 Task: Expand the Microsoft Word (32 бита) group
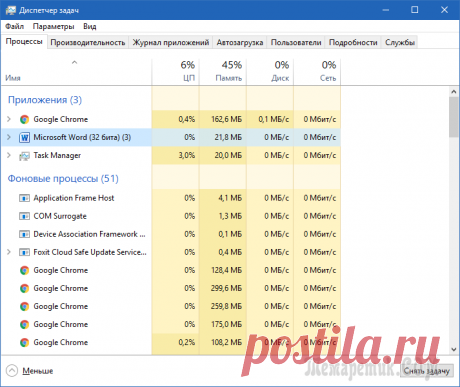point(9,137)
